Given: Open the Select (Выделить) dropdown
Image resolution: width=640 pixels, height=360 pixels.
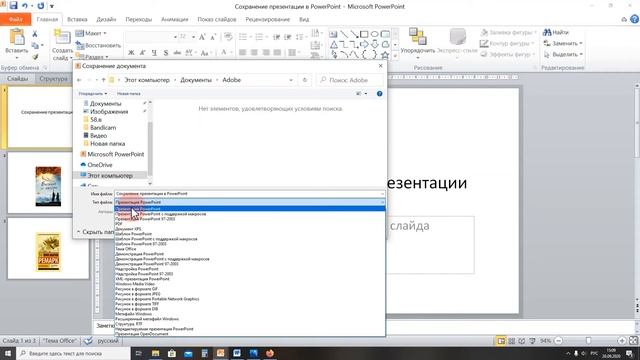Looking at the screenshot, I should tap(562, 54).
